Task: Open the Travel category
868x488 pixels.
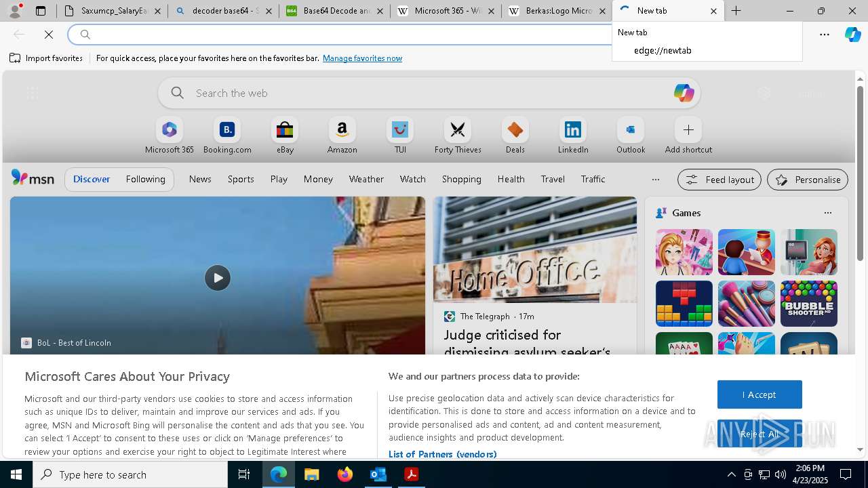Action: pos(553,179)
